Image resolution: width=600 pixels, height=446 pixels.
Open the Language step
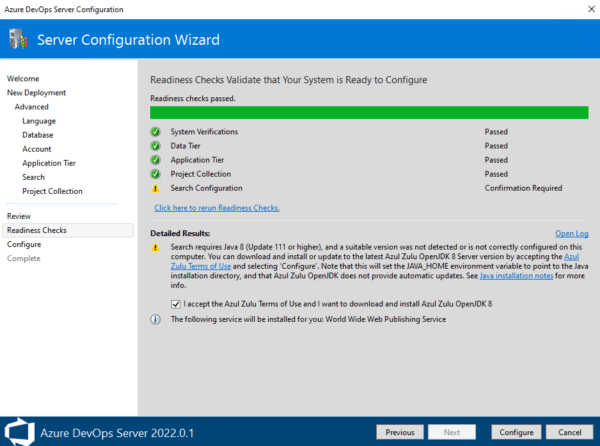point(39,121)
